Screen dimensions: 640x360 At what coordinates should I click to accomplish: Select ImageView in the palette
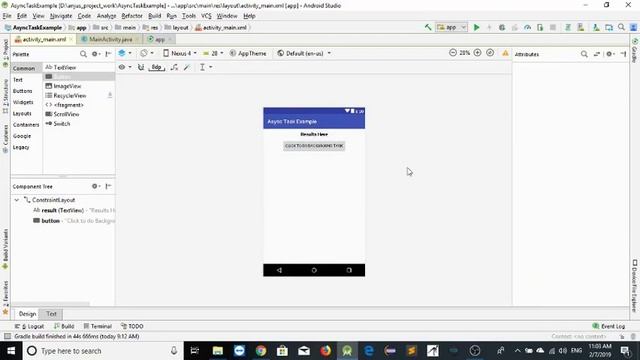coord(79,86)
